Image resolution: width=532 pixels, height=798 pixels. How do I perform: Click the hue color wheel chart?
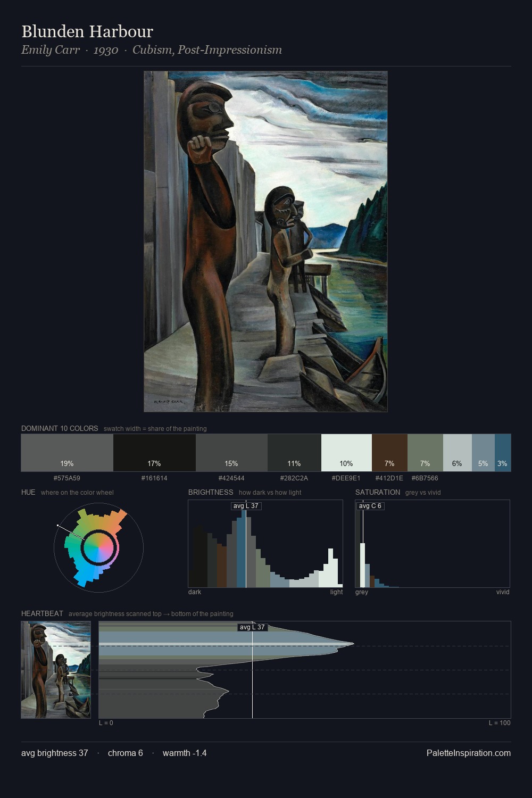[x=99, y=547]
